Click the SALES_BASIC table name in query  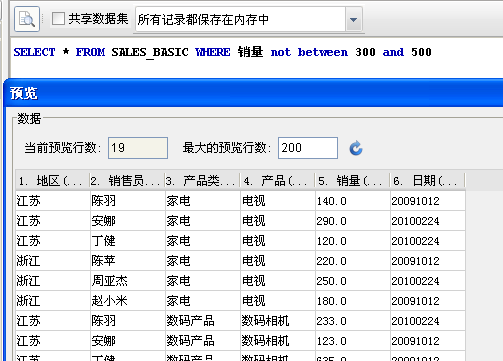click(x=150, y=52)
